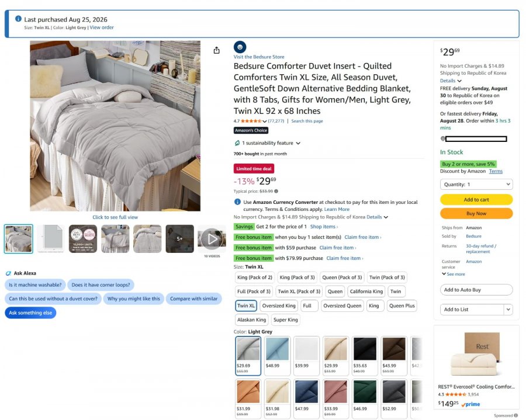Image resolution: width=526 pixels, height=420 pixels.
Task: Click the typical price info icon
Action: coord(276,192)
